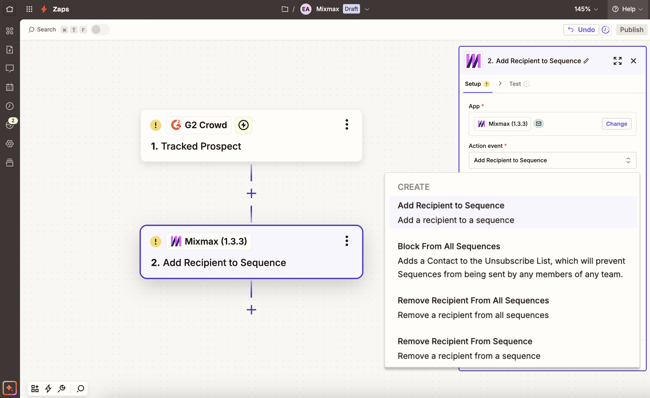Click the Search field in toolbar
This screenshot has height=398, width=650.
[x=42, y=29]
